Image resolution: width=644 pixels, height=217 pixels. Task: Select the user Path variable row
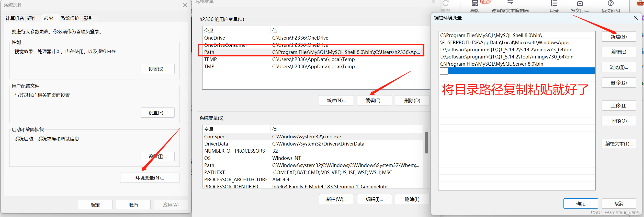point(313,52)
